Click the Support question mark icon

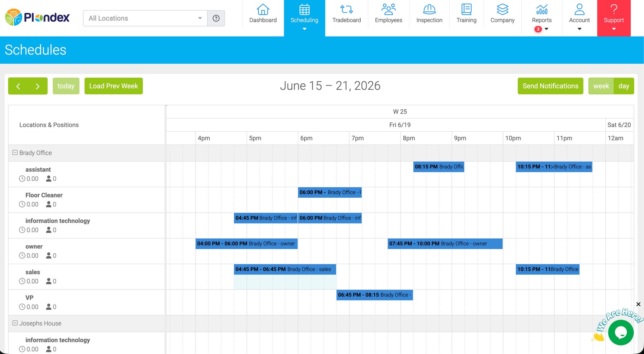[x=614, y=9]
